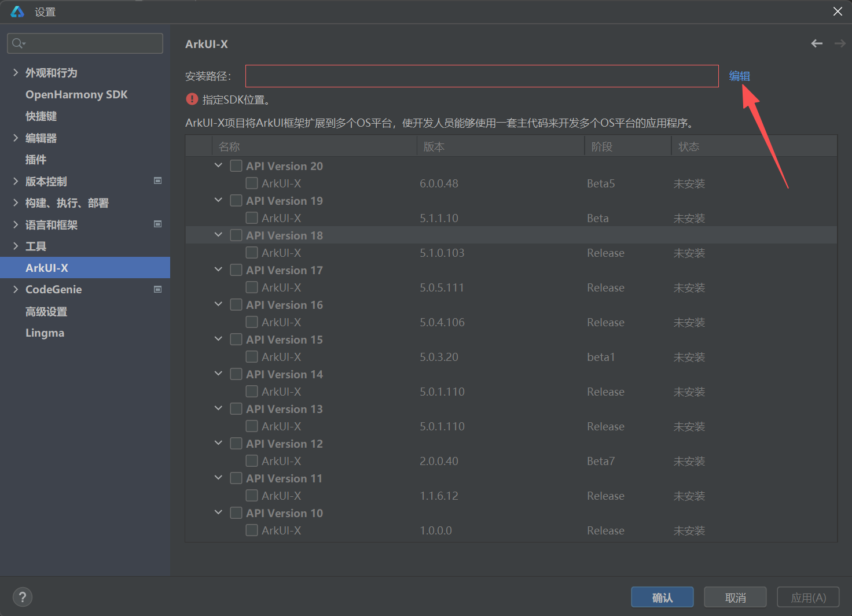Click the forward navigation arrow icon

click(x=840, y=43)
